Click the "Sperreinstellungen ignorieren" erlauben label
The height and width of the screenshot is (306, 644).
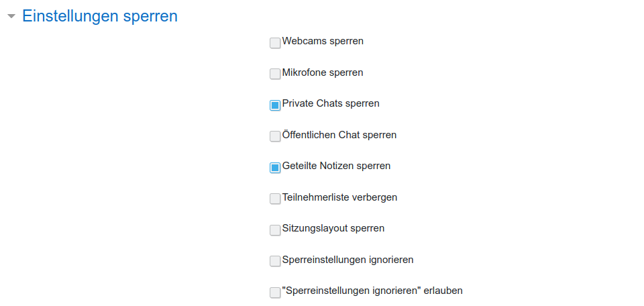click(372, 291)
